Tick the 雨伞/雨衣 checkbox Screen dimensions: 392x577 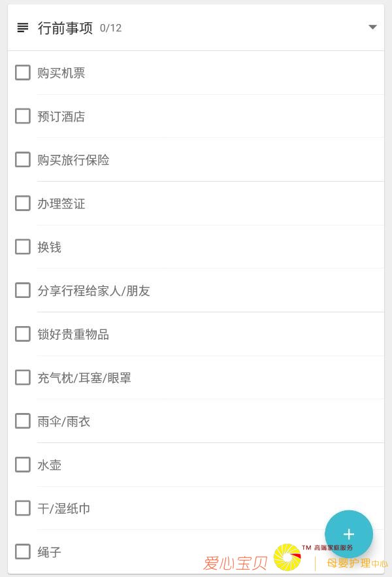click(x=22, y=421)
